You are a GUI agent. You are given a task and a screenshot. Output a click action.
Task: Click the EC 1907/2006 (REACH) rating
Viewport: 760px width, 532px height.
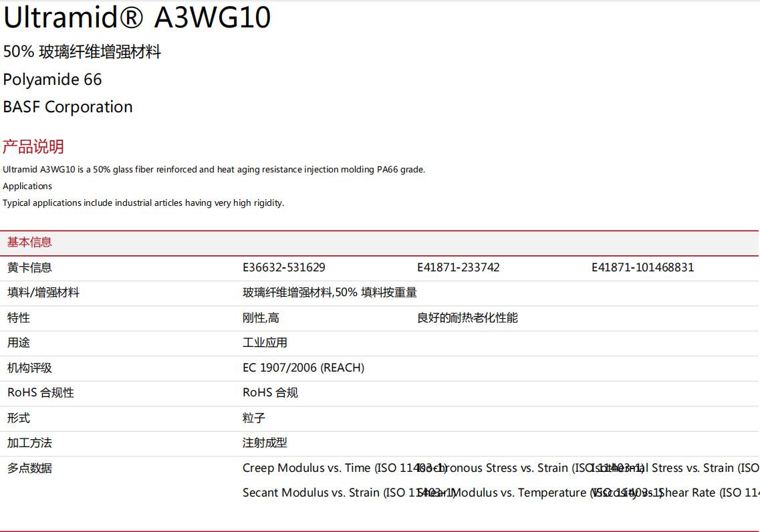[x=303, y=368]
